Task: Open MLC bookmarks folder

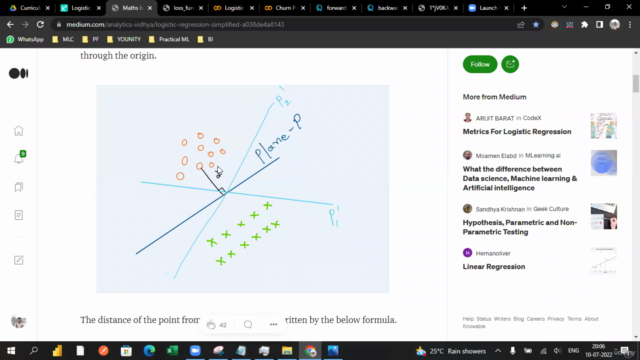Action: pyautogui.click(x=63, y=39)
